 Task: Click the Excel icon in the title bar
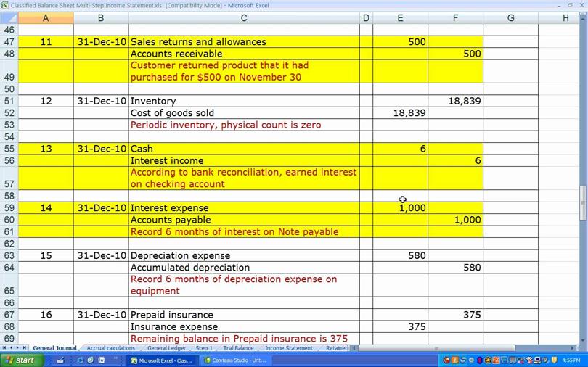point(4,5)
